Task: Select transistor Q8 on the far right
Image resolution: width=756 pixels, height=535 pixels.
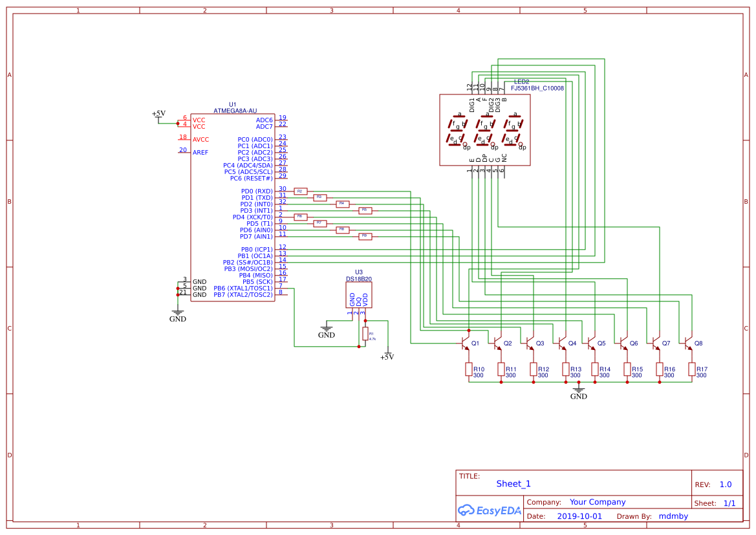Action: pos(689,344)
